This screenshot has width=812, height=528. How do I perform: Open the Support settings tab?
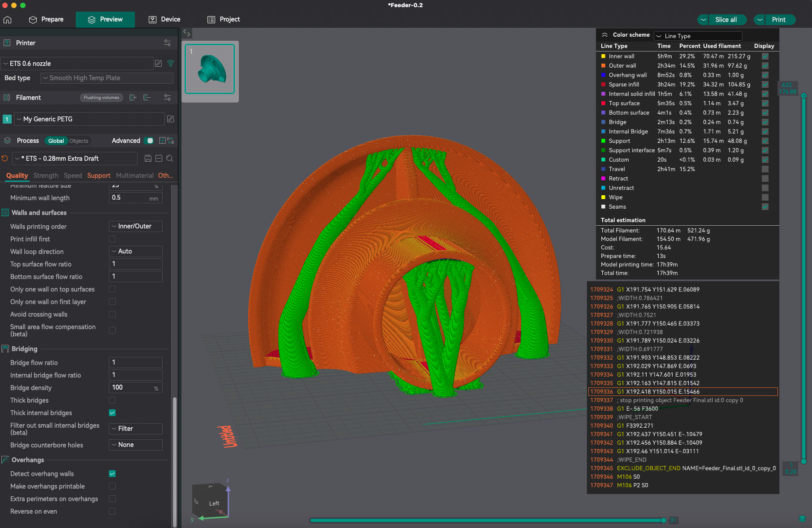[99, 176]
